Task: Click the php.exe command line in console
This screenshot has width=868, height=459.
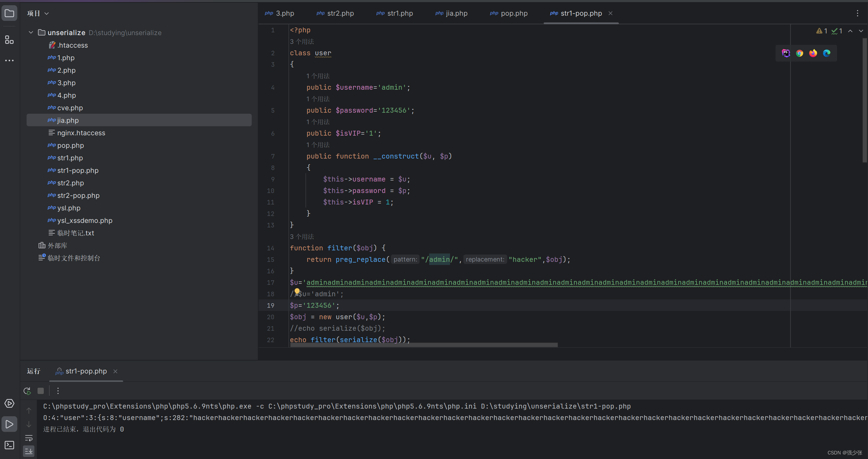Action: click(337, 406)
